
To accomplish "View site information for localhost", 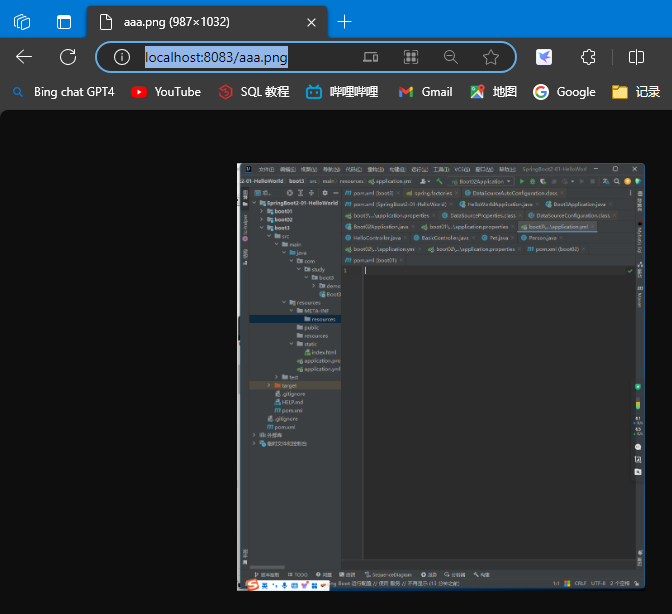I will pos(122,57).
